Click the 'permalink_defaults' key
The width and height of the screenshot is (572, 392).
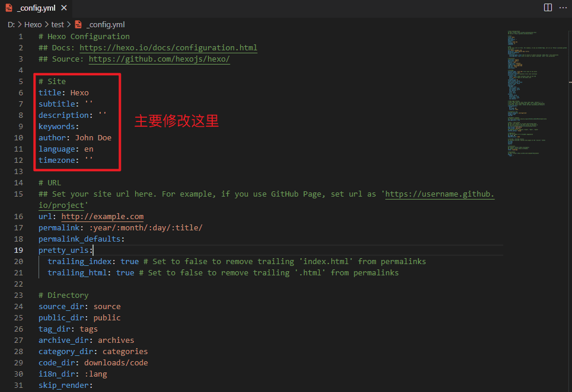(x=79, y=239)
